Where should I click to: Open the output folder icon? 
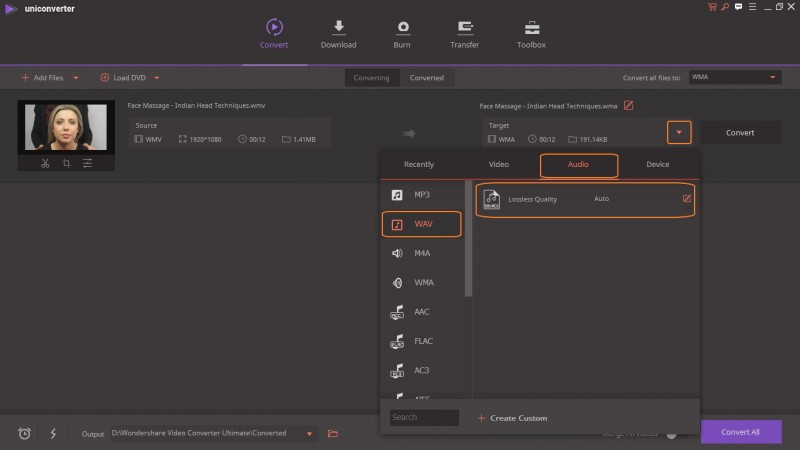click(333, 434)
